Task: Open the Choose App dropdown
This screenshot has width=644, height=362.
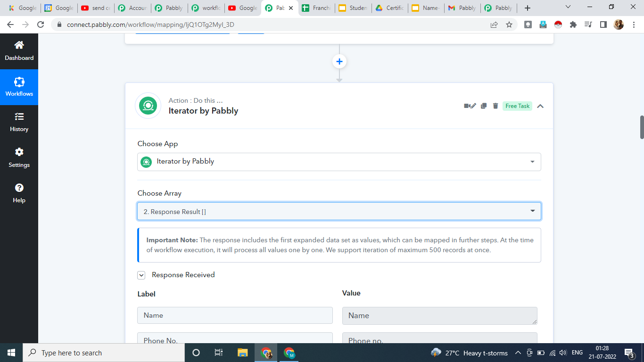Action: 339,162
